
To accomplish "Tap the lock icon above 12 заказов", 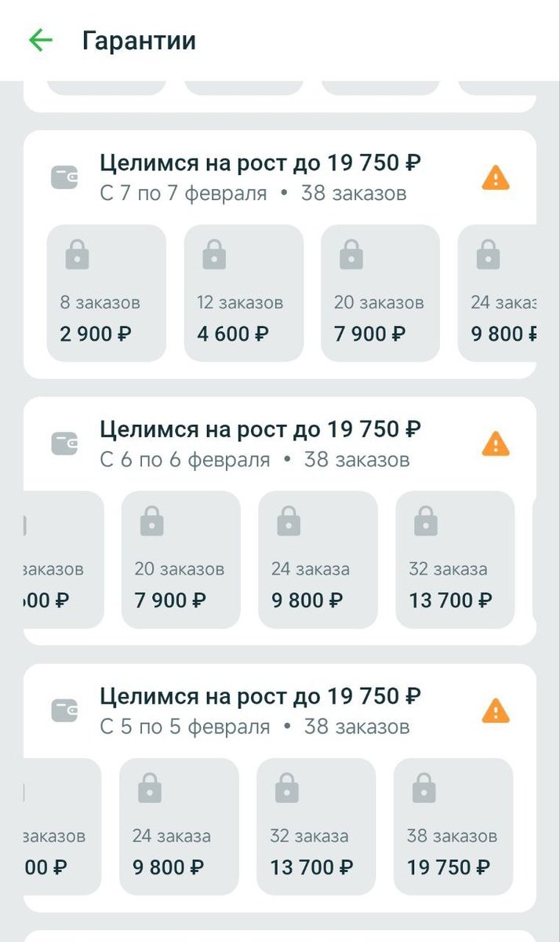I will click(213, 254).
